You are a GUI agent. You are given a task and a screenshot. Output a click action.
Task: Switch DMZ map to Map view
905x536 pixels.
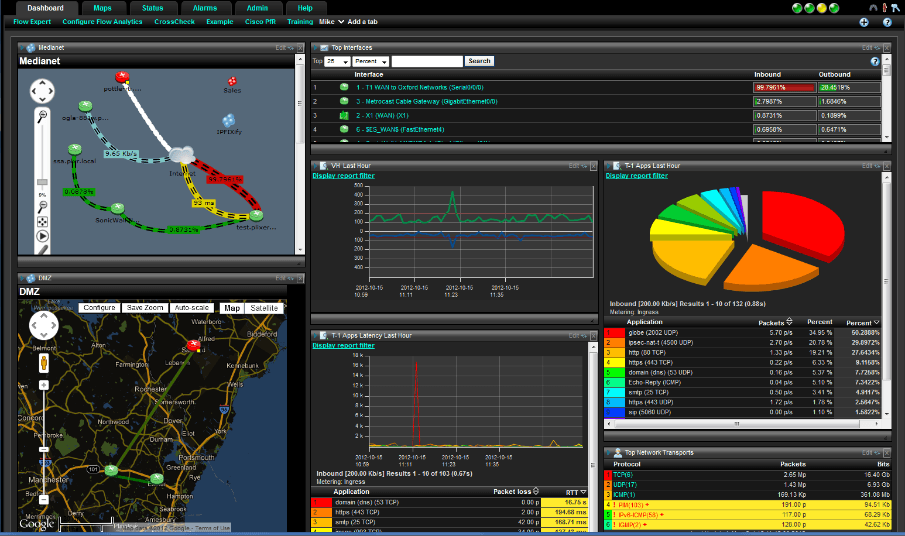pyautogui.click(x=232, y=308)
